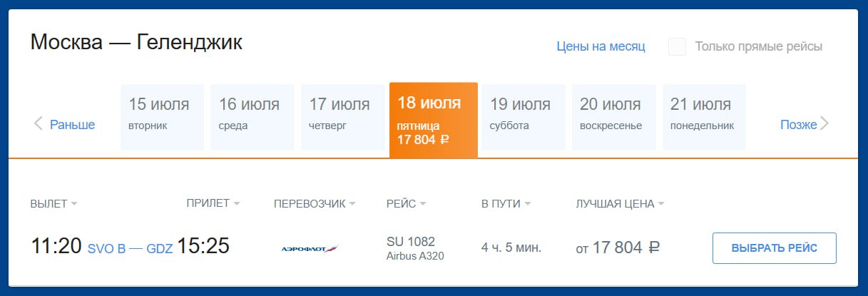Image resolution: width=868 pixels, height=296 pixels.
Task: Click the right chevron next to Позже
Action: pos(824,124)
